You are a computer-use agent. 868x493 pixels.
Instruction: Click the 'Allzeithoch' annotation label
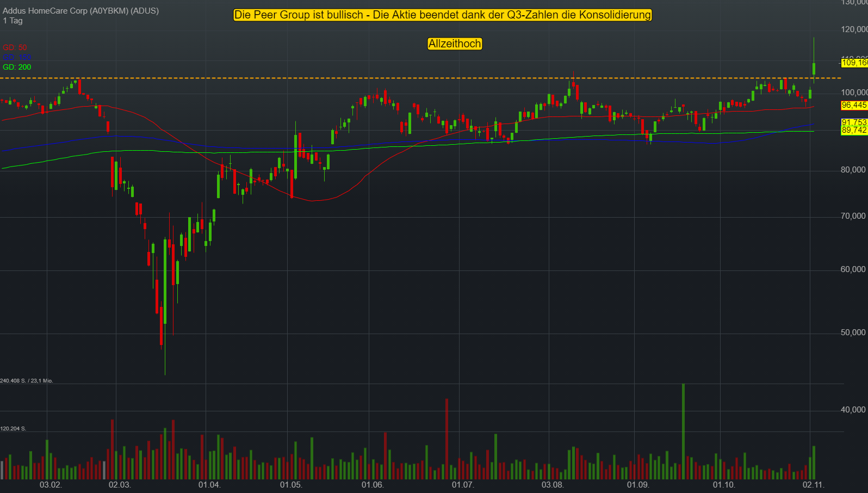455,44
